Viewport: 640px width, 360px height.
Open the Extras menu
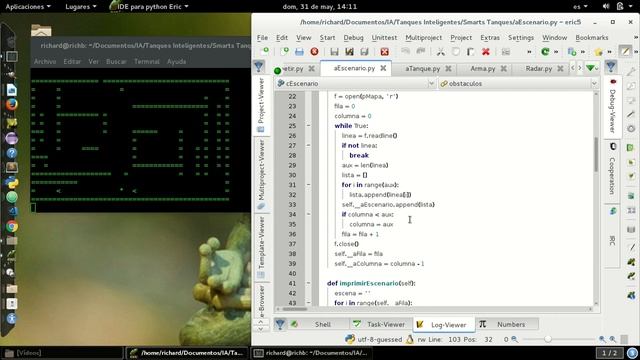click(x=490, y=38)
